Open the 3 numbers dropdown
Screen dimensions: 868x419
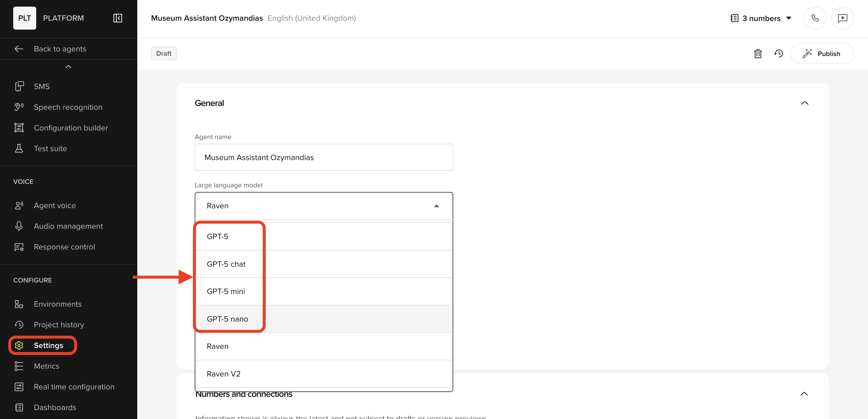point(761,18)
